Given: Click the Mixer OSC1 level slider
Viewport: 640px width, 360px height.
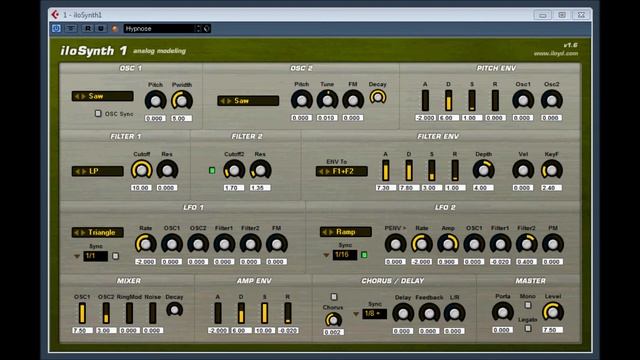Looking at the screenshot, I should point(82,313).
